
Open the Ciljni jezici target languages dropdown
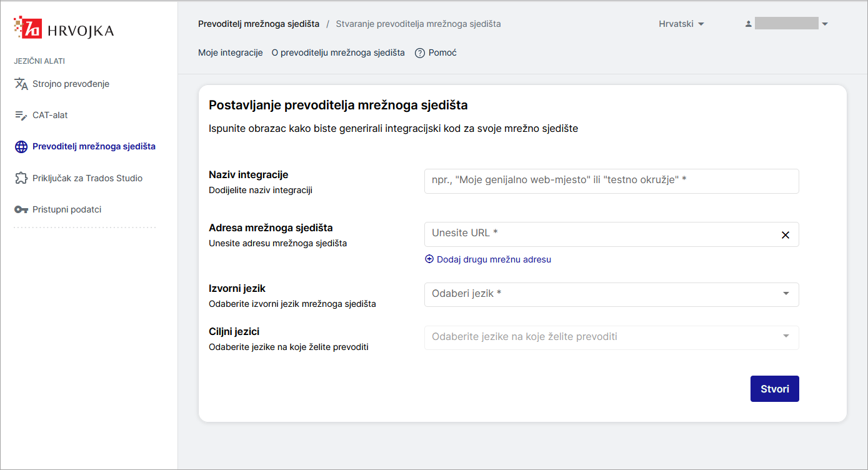611,337
